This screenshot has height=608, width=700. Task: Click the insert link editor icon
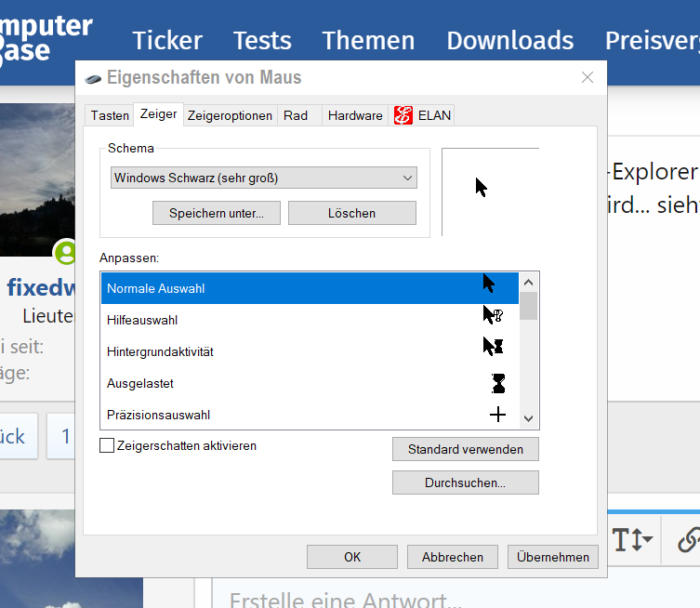point(689,540)
